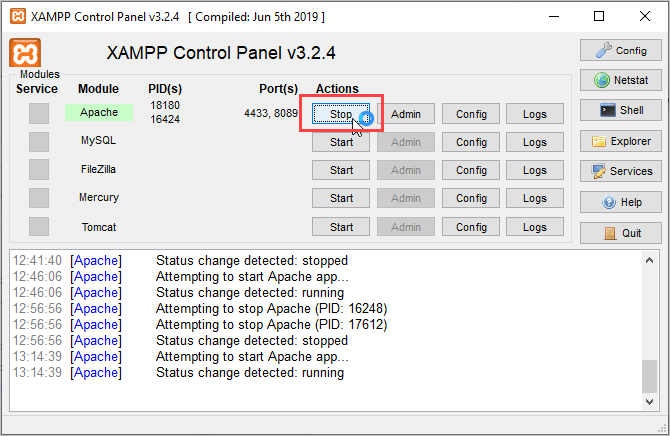
Task: Click the large XAMPP logo
Action: tap(25, 53)
